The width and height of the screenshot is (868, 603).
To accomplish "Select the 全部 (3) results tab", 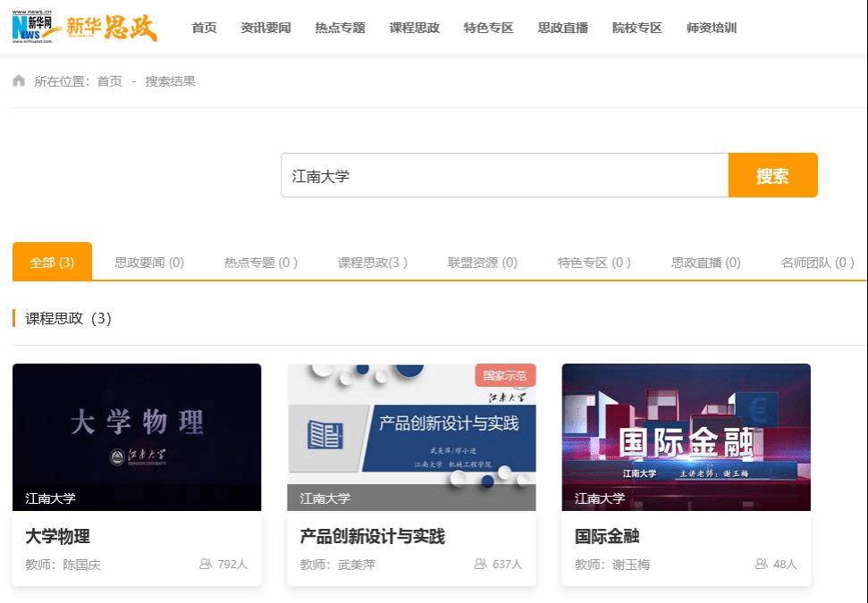I will pos(52,263).
